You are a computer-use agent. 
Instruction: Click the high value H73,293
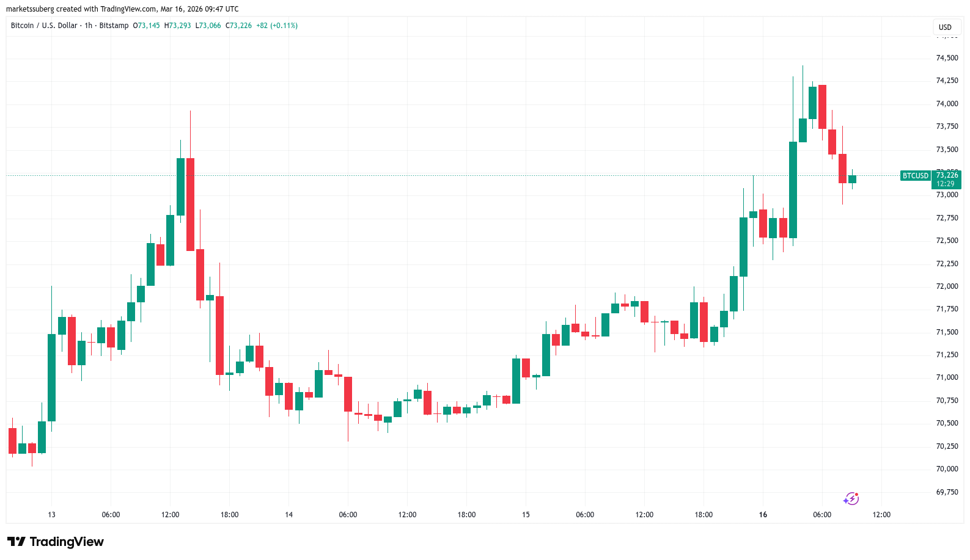[177, 26]
